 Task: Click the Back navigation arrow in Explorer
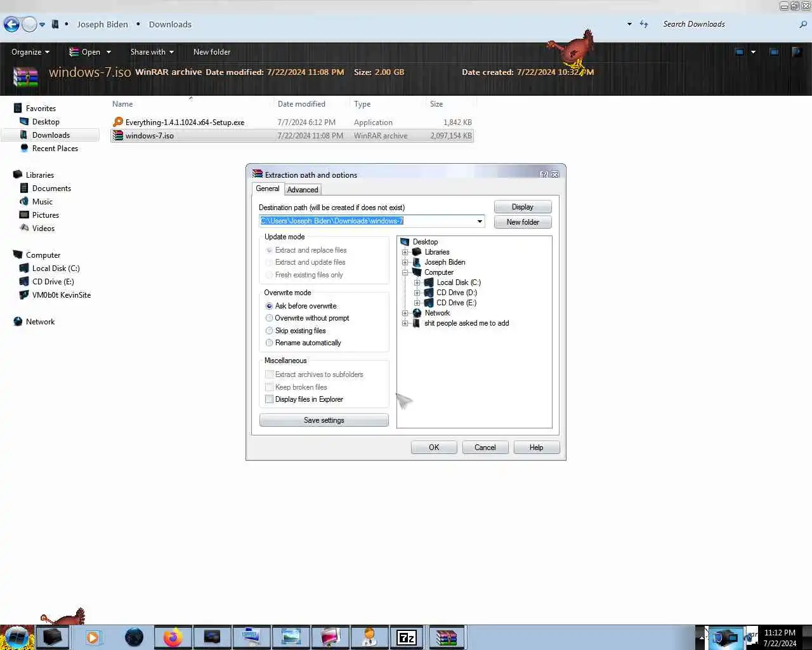coord(11,24)
